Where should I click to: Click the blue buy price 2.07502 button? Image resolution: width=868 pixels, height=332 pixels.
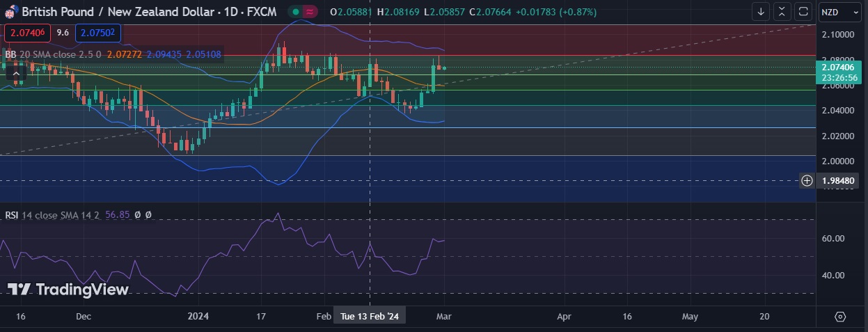point(98,33)
